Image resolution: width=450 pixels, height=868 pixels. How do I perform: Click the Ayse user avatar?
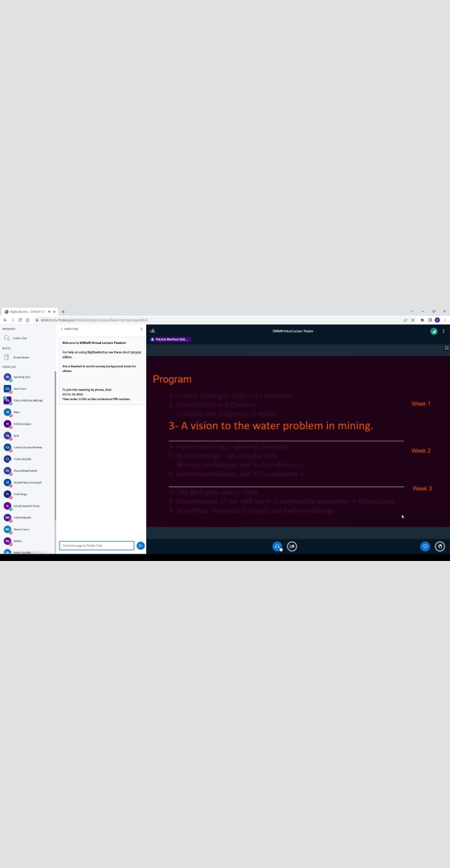[x=7, y=436]
